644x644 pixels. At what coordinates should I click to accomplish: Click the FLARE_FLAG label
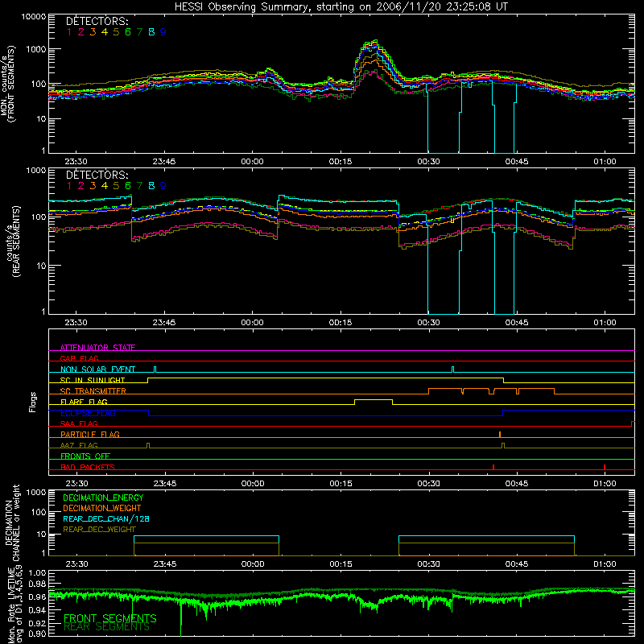click(x=84, y=402)
